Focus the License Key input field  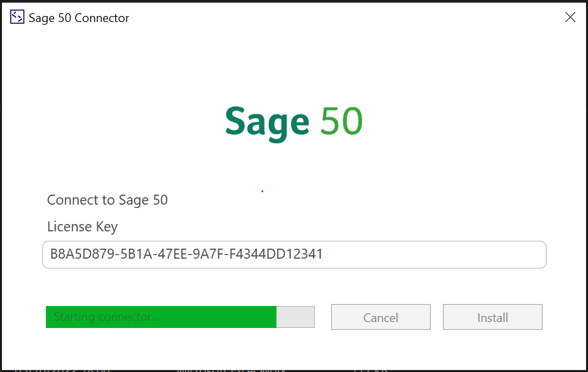294,255
